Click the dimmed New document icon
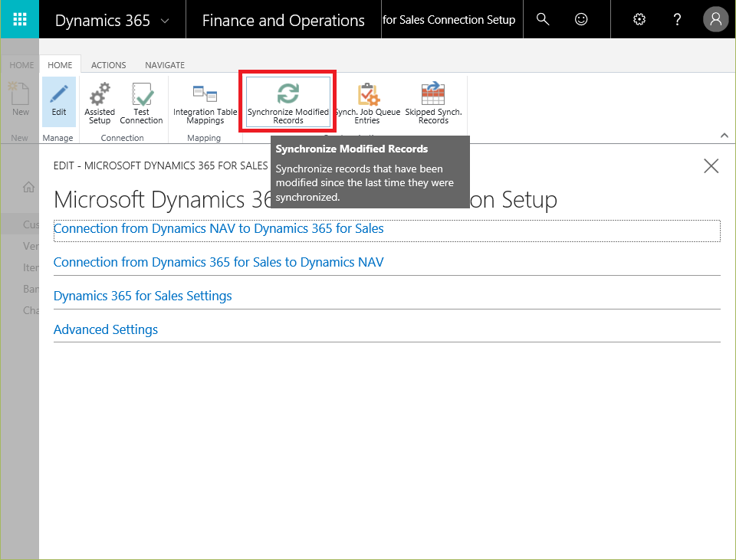This screenshot has height=560, width=736. (20, 93)
